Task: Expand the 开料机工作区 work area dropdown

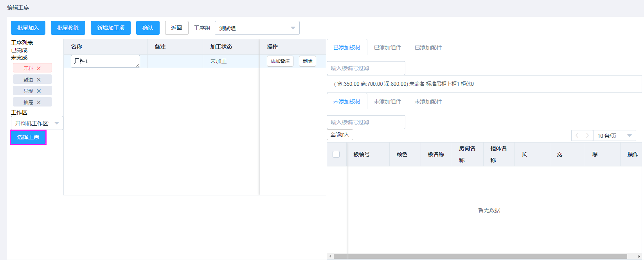Action: tap(37, 123)
